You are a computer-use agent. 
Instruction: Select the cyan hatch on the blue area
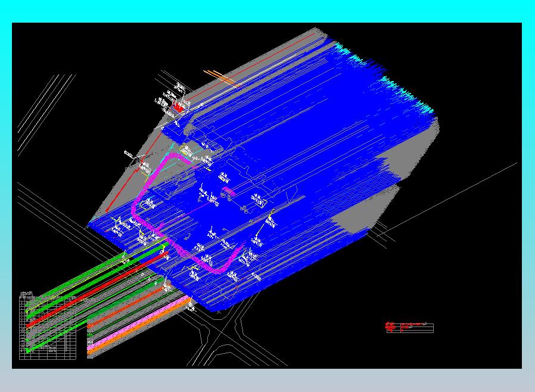click(385, 78)
